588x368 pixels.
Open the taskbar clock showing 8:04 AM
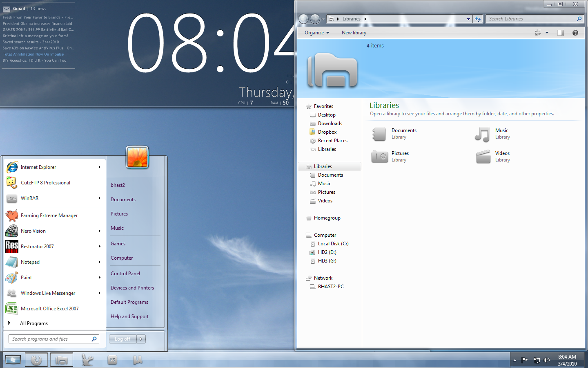[567, 360]
